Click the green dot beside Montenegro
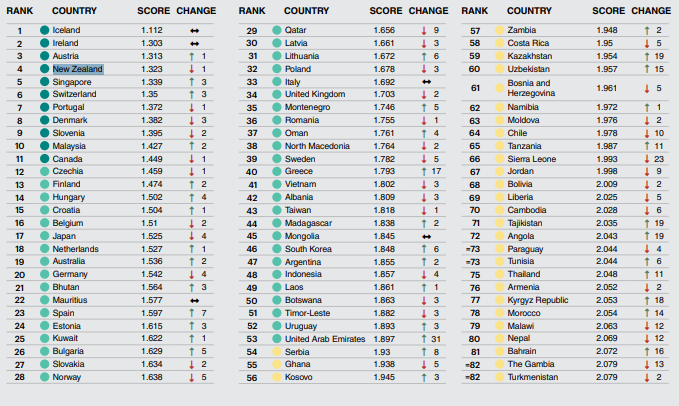 277,107
